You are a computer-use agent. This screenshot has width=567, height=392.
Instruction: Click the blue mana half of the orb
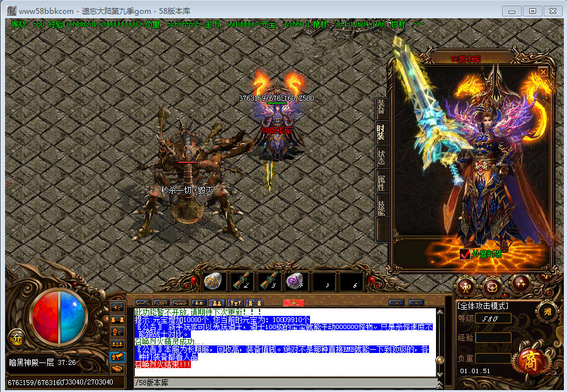pyautogui.click(x=72, y=318)
